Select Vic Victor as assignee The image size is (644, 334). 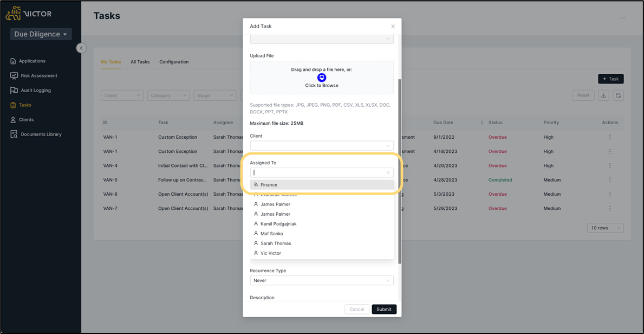tap(322, 253)
